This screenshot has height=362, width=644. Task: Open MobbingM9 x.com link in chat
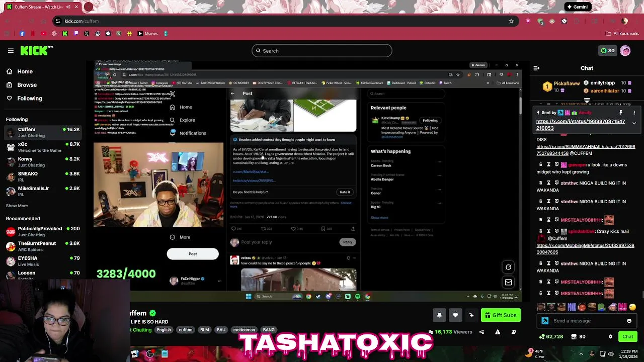pos(585,249)
